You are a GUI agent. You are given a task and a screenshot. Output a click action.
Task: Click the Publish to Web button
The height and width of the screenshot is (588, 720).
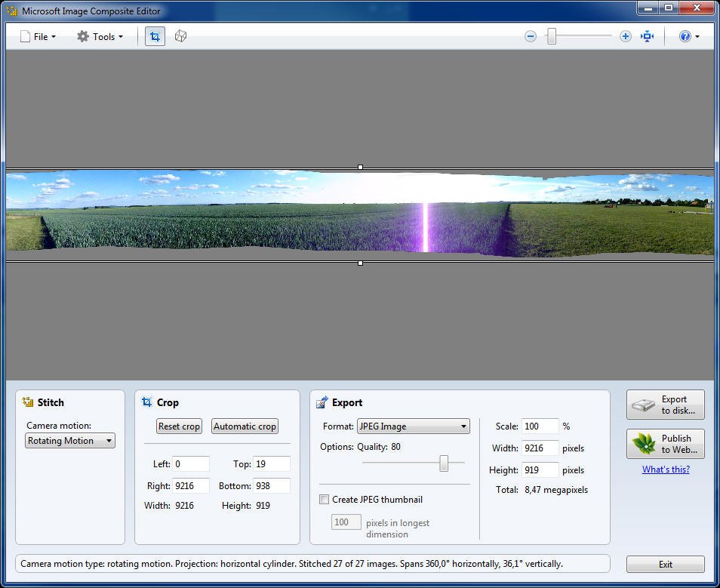pos(665,444)
